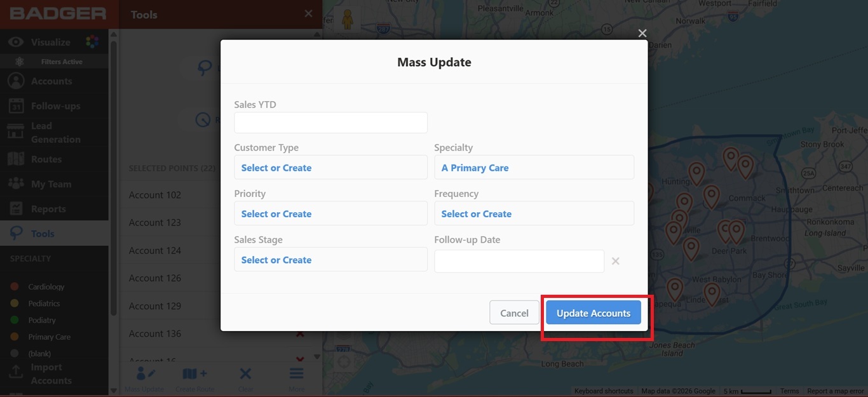The height and width of the screenshot is (397, 868).
Task: Open Keyboard shortcuts on the map
Action: click(x=604, y=391)
